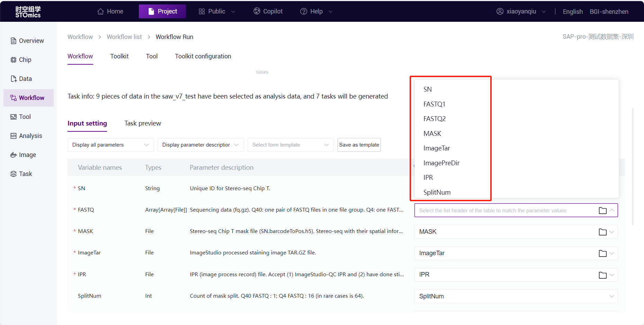Open the Display parameter description dropdown
The image size is (644, 325).
coord(200,145)
